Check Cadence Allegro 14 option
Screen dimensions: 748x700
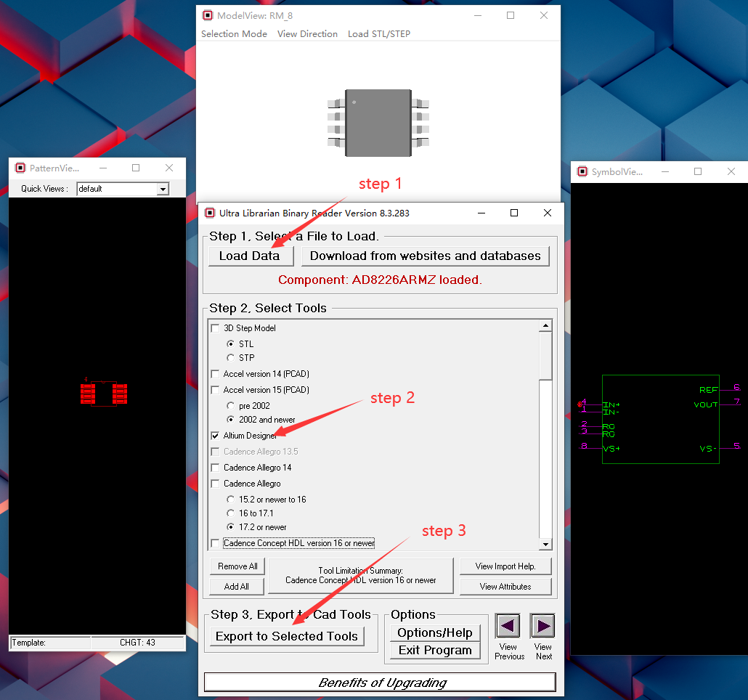click(x=215, y=468)
